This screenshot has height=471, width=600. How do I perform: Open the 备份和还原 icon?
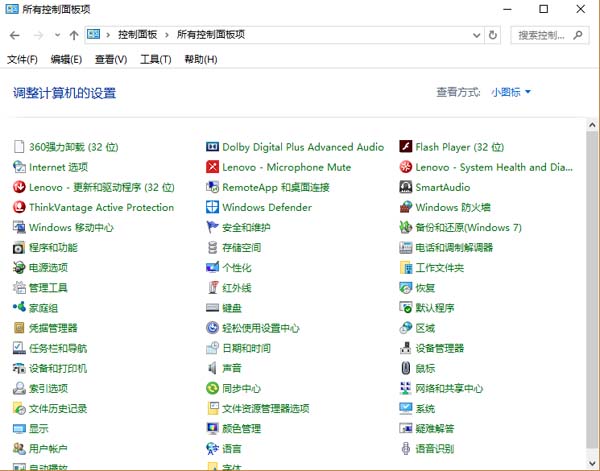pyautogui.click(x=406, y=227)
